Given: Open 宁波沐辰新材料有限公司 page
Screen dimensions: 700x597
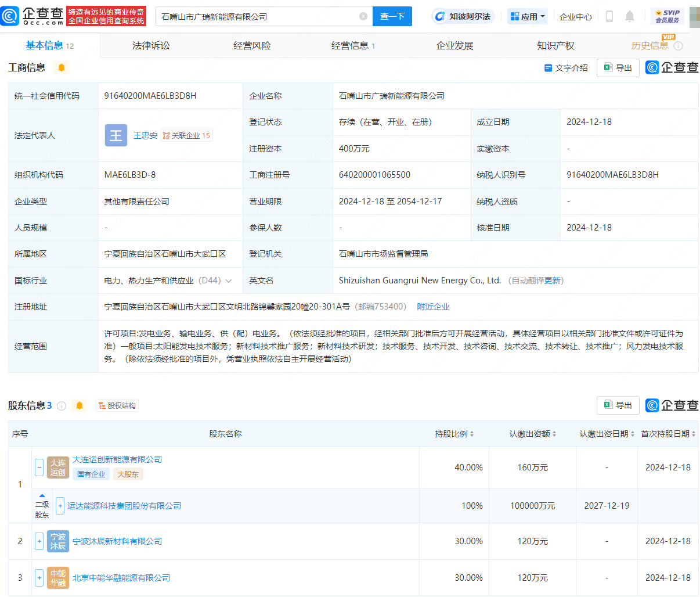Looking at the screenshot, I should coord(117,541).
